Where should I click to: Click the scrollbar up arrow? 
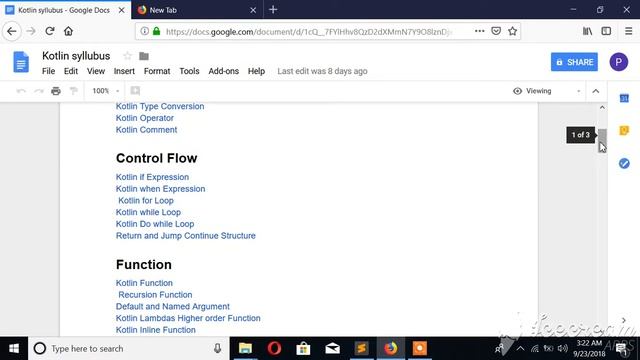click(602, 107)
